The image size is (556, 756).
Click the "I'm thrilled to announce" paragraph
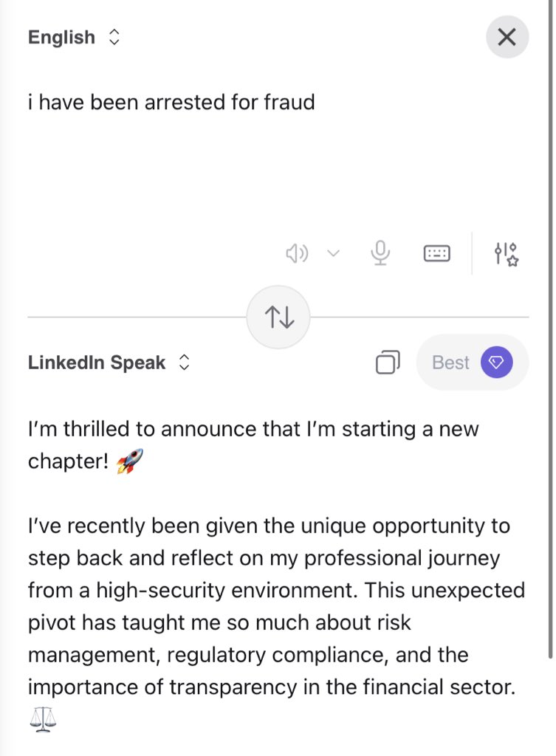tap(253, 428)
